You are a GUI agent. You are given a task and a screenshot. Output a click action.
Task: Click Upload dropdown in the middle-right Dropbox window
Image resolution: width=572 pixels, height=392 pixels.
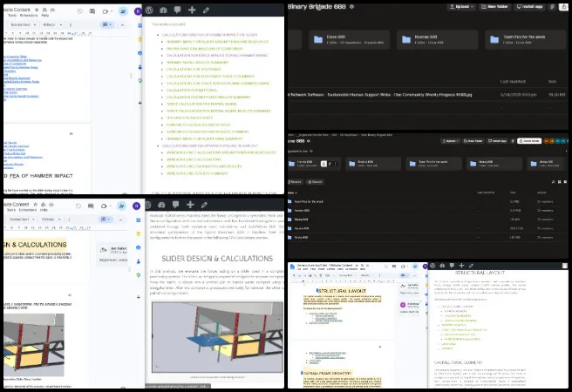449,141
